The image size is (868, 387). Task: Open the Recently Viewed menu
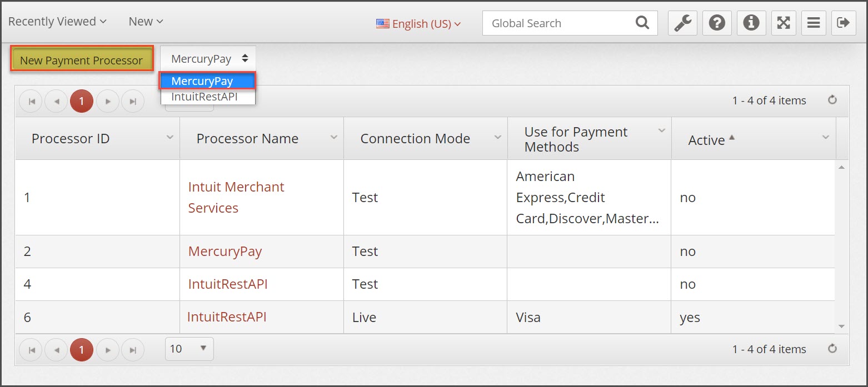tap(57, 22)
